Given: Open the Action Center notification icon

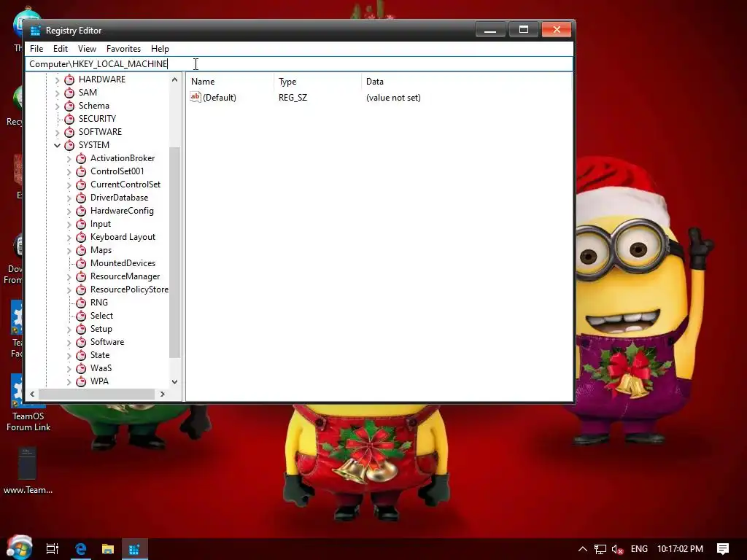Looking at the screenshot, I should point(723,549).
